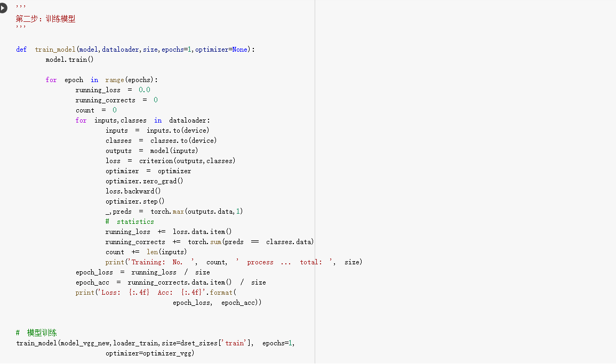Viewport: 616px width, 364px height.
Task: Click the 'optimizer.zero_grad()' line
Action: point(144,181)
